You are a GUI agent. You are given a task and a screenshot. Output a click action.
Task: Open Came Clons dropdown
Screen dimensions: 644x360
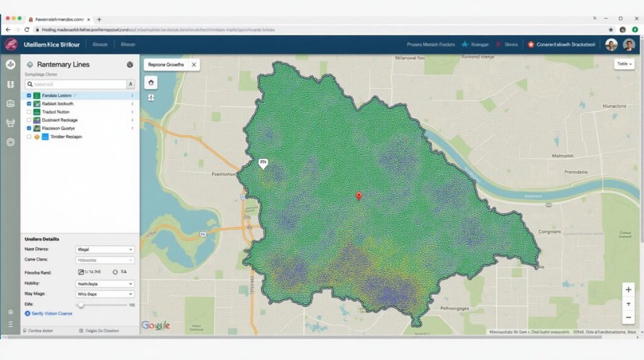coord(105,260)
